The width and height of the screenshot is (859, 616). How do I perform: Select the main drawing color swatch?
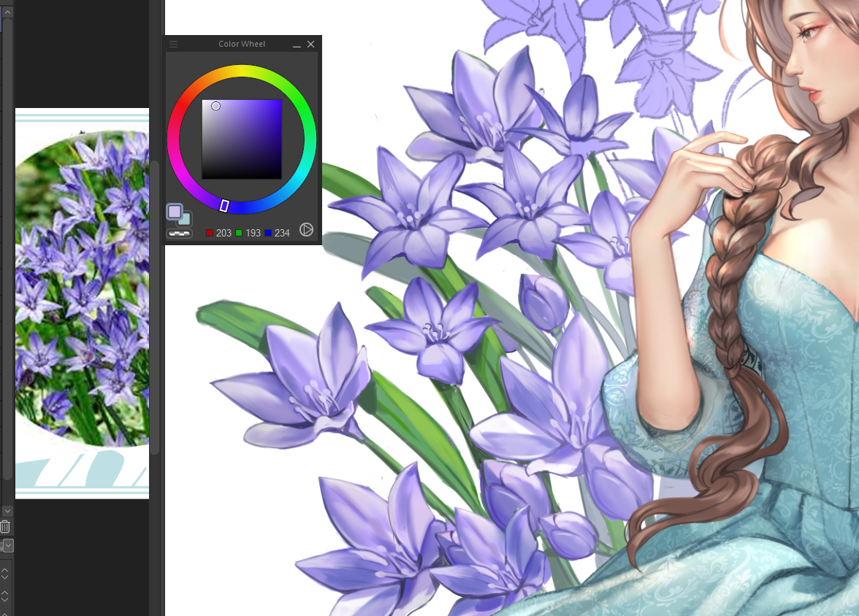[x=174, y=212]
